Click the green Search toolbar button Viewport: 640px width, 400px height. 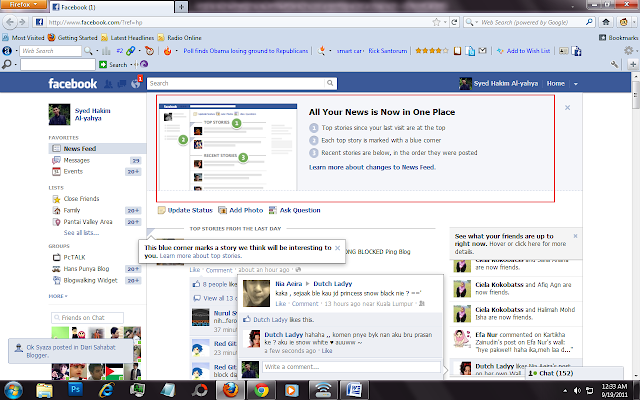point(113,64)
